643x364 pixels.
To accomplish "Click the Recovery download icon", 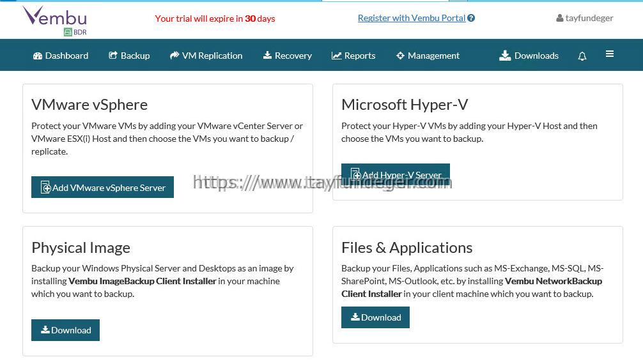I will tap(267, 56).
